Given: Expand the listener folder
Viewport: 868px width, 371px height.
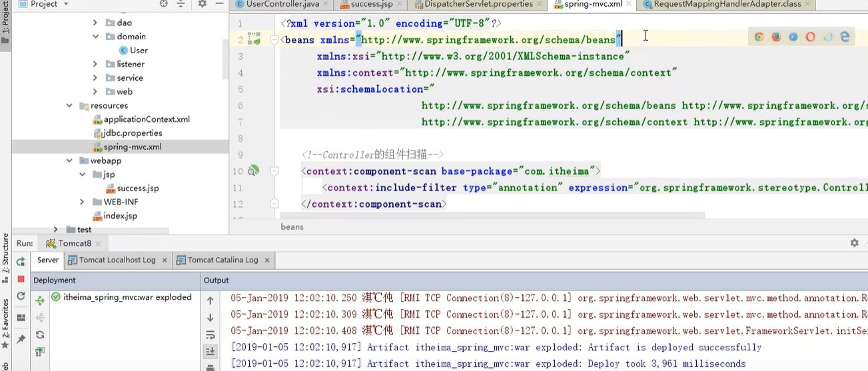Looking at the screenshot, I should (95, 64).
